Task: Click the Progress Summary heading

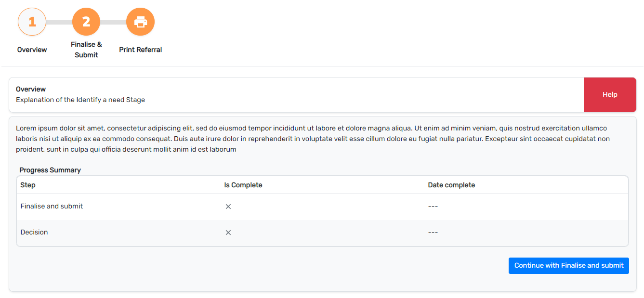Action: 50,170
